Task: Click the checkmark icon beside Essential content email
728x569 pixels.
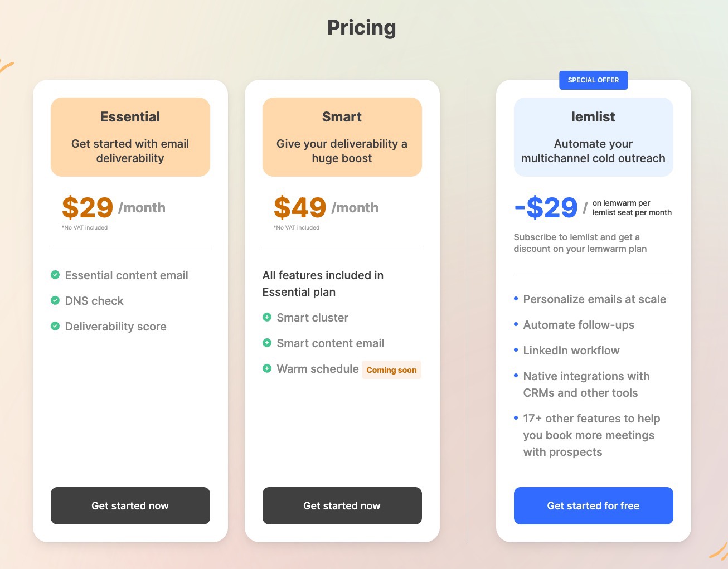Action: 55,275
